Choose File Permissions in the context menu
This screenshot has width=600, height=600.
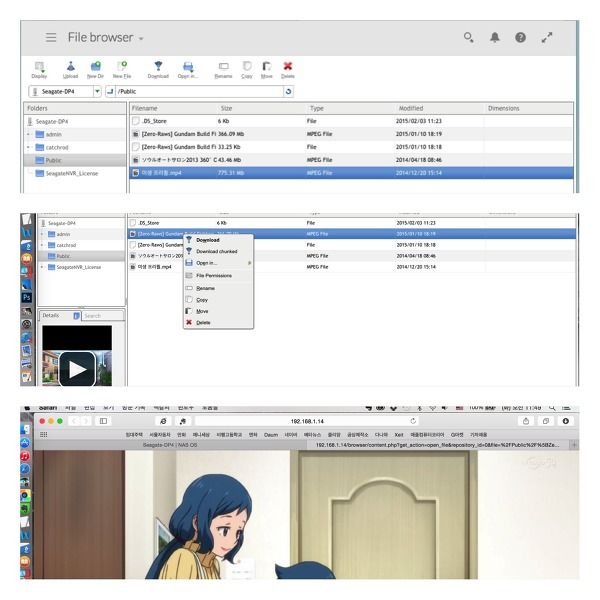pos(214,276)
